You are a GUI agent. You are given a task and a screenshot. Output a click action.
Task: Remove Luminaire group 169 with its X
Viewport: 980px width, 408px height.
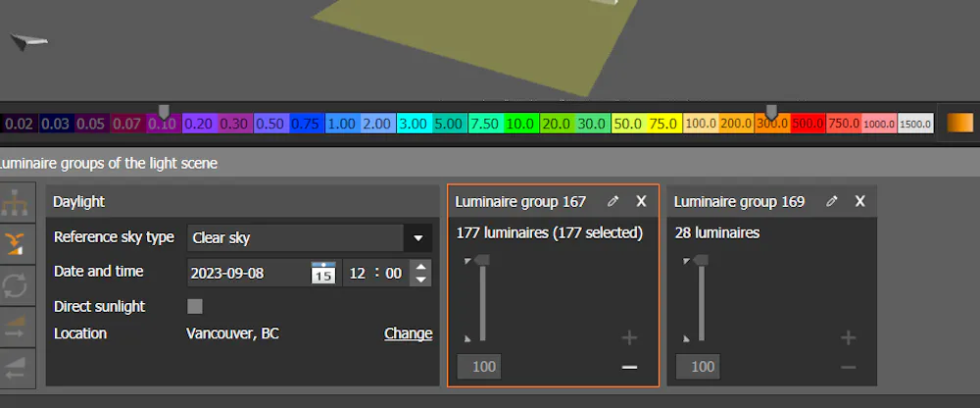[860, 201]
